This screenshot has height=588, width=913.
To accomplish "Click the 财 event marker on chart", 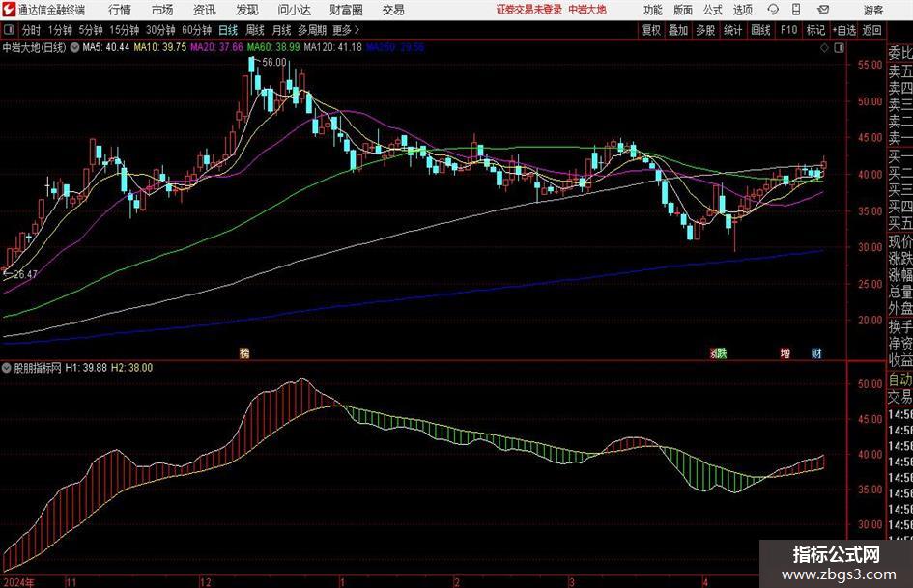I will pos(816,353).
